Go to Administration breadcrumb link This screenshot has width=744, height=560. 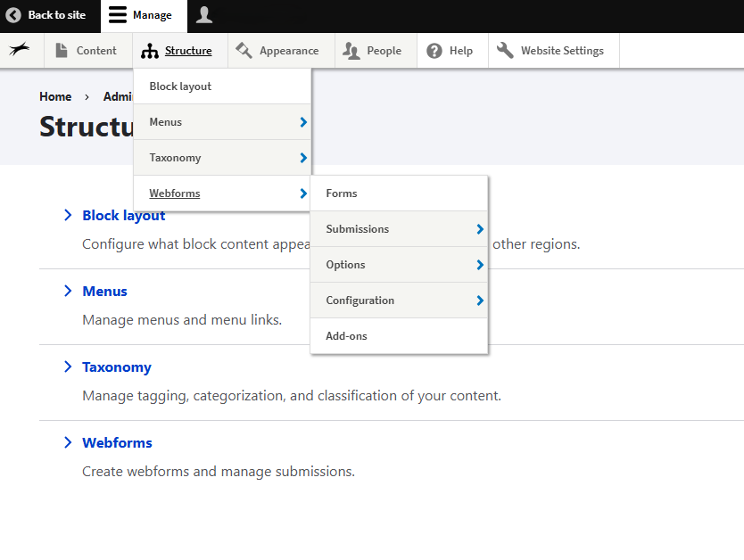coord(118,96)
